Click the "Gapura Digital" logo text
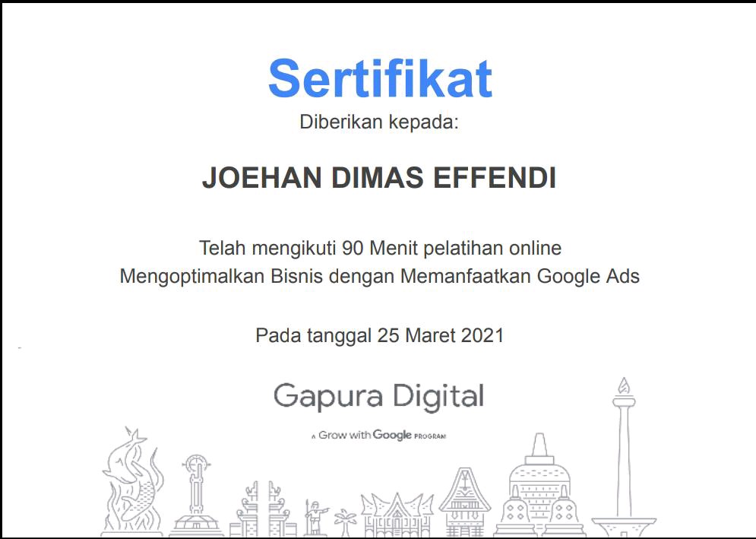The image size is (756, 539). coord(378,397)
